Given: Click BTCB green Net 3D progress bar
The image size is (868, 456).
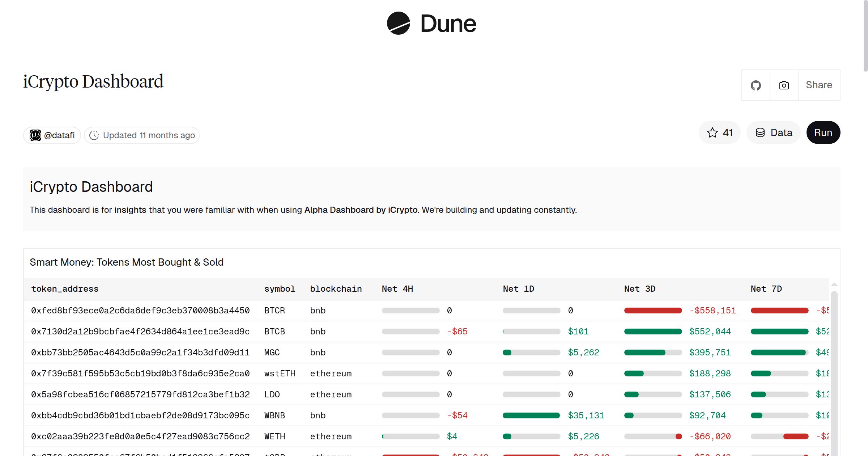Looking at the screenshot, I should point(653,332).
